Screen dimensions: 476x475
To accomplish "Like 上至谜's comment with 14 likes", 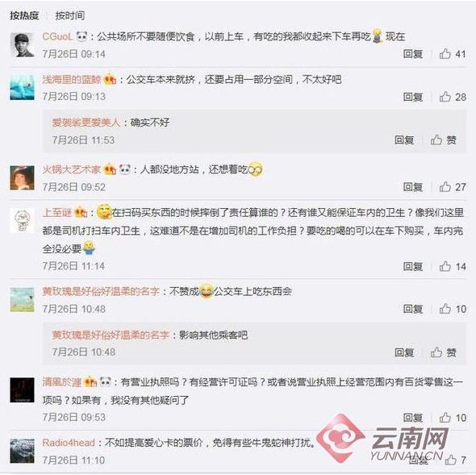I will pyautogui.click(x=452, y=266).
